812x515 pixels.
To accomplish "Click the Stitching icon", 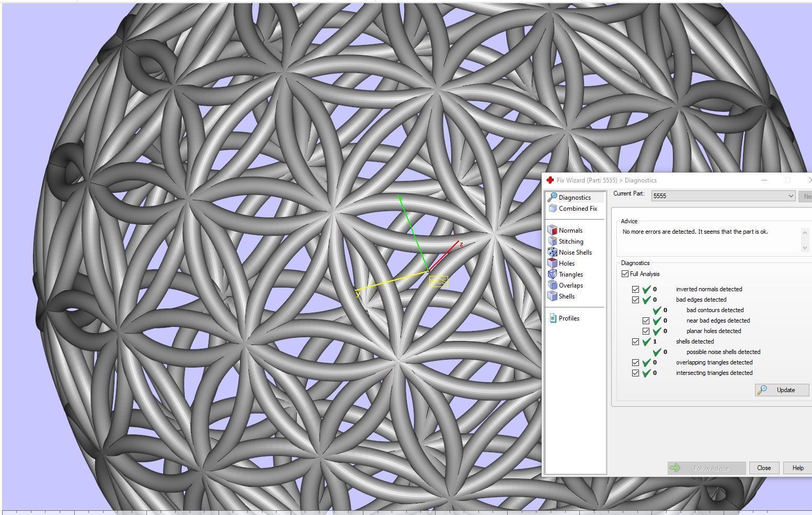I will (552, 241).
